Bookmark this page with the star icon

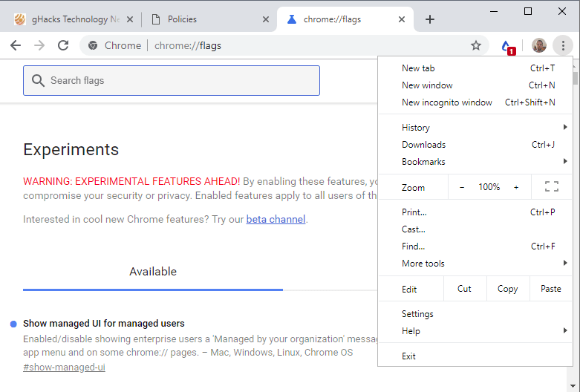click(476, 45)
